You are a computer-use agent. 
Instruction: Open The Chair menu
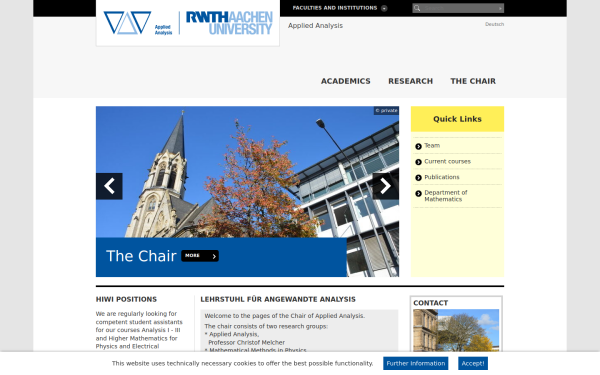(x=473, y=81)
